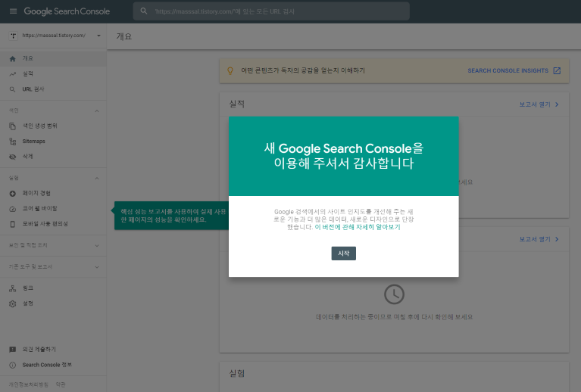The image size is (581, 392).
Task: Click the URL 검사 magnifier icon
Action: pos(13,89)
